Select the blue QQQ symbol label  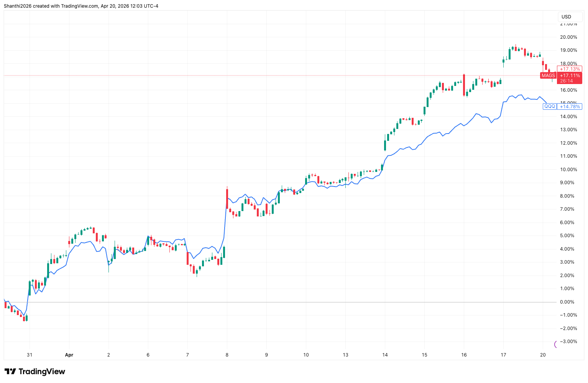click(x=550, y=106)
